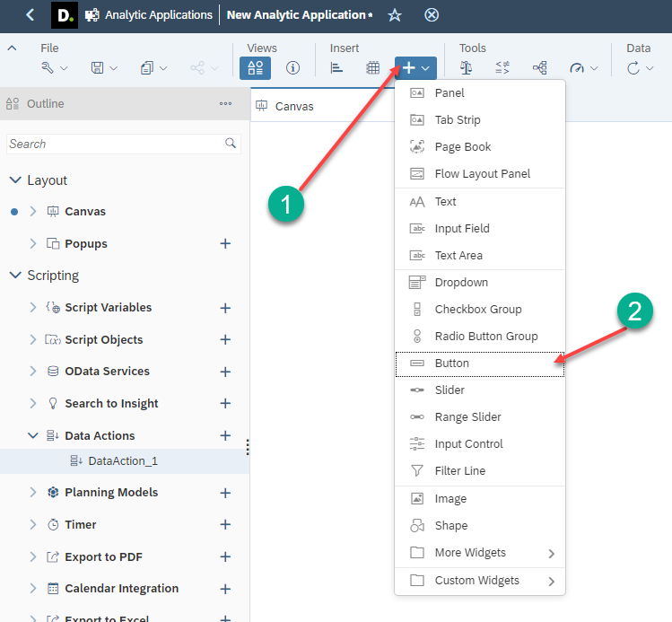Image resolution: width=672 pixels, height=622 pixels.
Task: Open the info panel icon in Views
Action: pos(292,68)
